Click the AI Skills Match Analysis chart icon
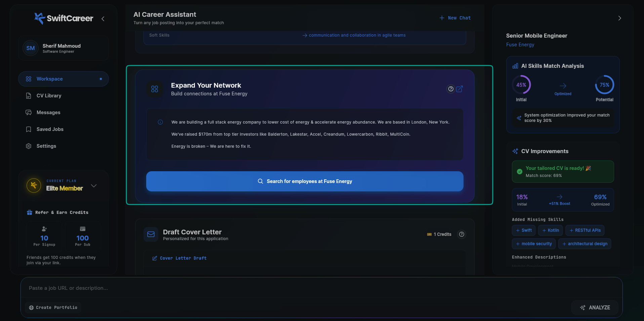The height and width of the screenshot is (321, 644). pos(515,66)
